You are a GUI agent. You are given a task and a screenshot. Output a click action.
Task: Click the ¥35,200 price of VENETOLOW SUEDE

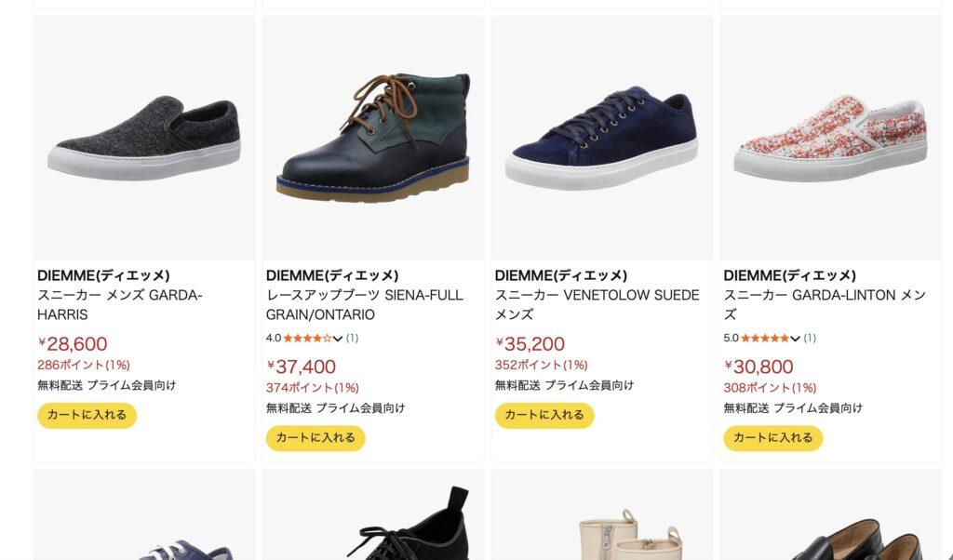(x=530, y=344)
